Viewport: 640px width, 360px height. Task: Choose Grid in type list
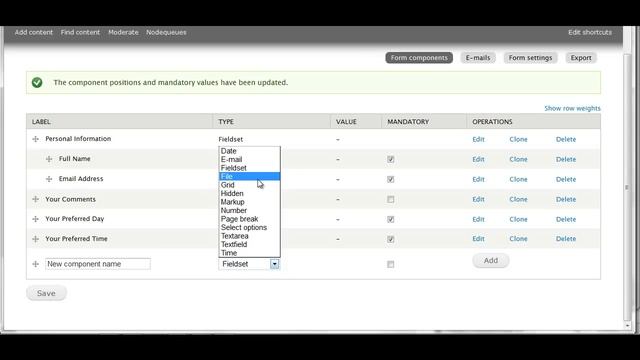coord(249,185)
